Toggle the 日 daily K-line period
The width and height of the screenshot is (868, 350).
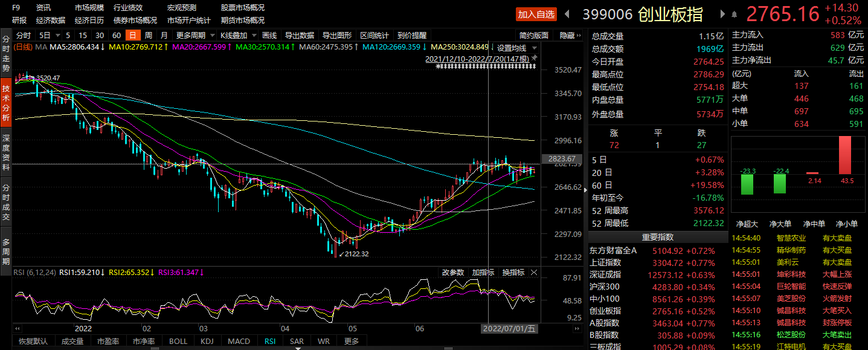coord(132,36)
